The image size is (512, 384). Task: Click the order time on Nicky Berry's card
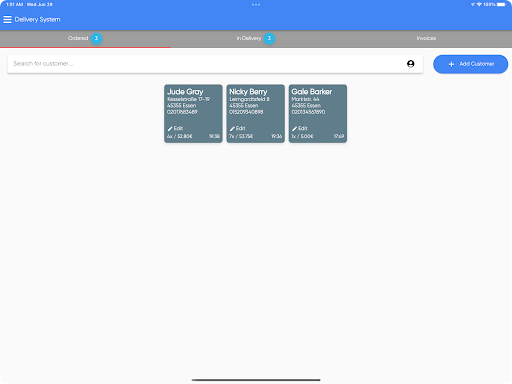277,136
